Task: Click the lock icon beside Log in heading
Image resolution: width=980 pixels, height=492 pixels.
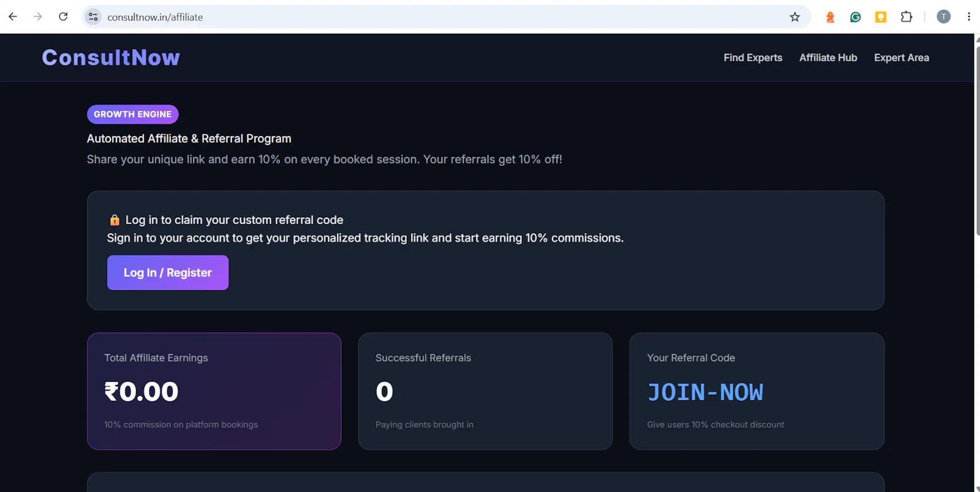Action: click(x=115, y=220)
